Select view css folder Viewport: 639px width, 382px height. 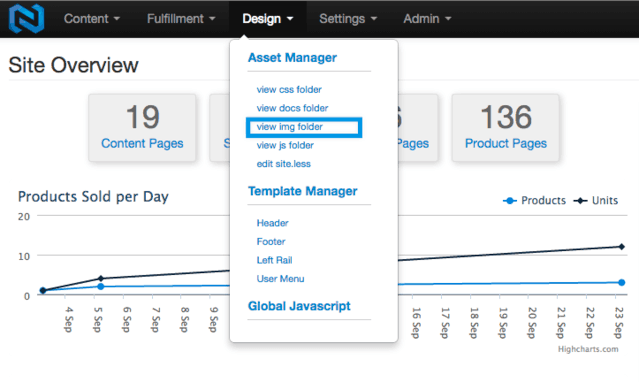click(289, 89)
